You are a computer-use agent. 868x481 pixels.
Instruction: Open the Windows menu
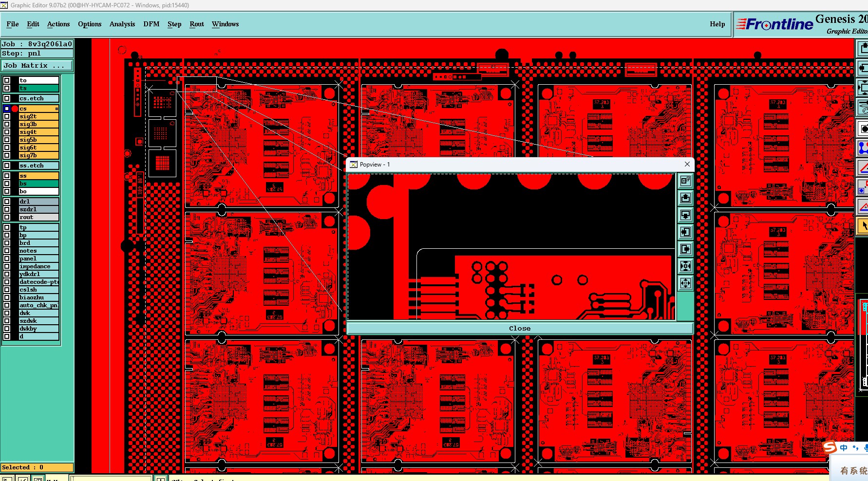(x=226, y=24)
